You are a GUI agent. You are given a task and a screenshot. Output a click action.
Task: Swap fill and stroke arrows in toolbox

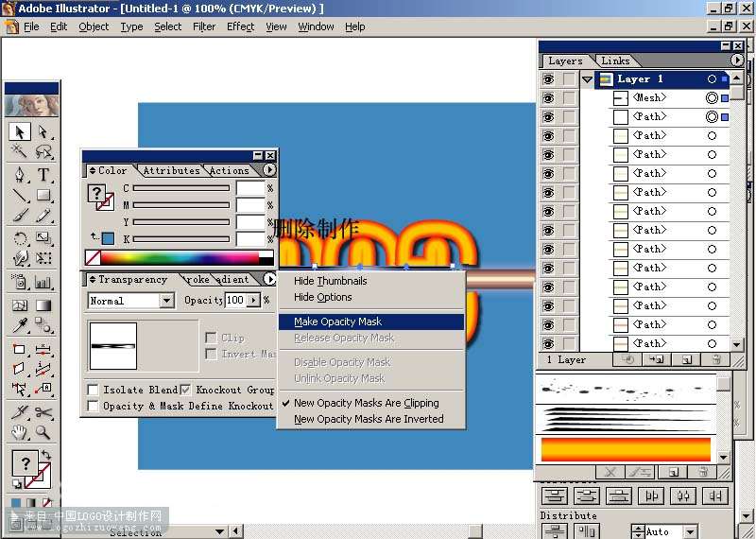pos(46,455)
